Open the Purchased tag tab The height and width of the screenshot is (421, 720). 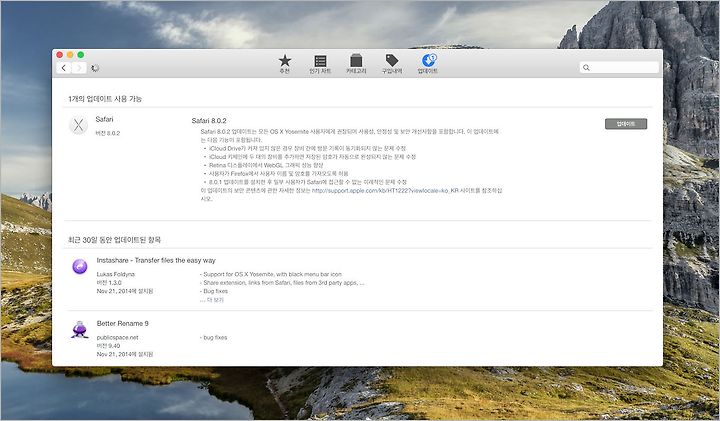pos(392,64)
